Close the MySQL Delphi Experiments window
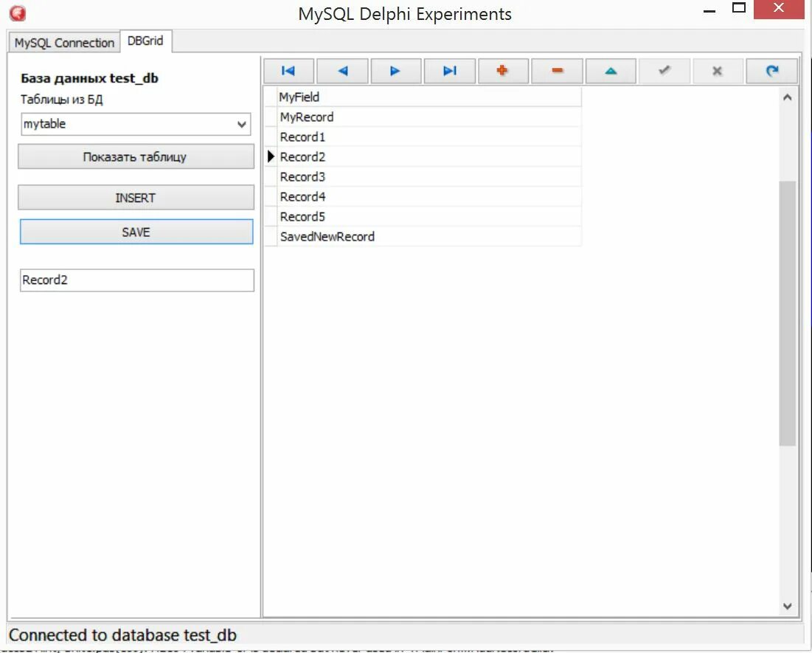This screenshot has height=653, width=812. 779,9
